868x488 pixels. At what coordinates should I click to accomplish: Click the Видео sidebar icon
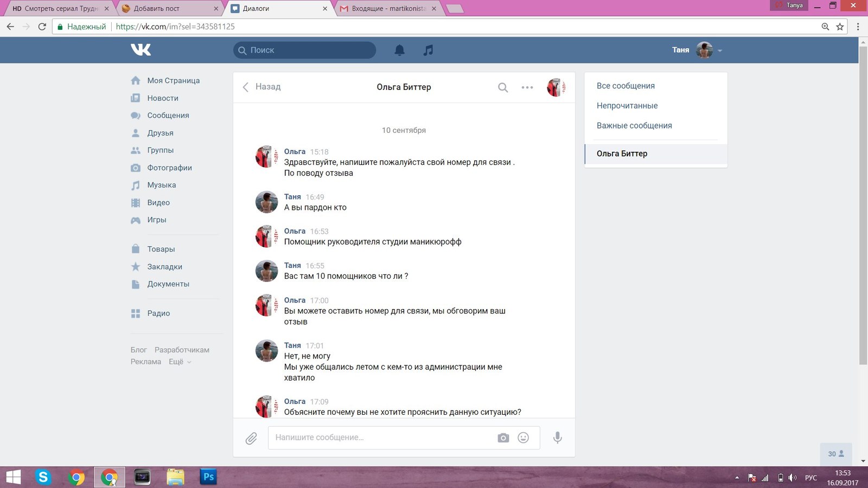click(x=136, y=203)
